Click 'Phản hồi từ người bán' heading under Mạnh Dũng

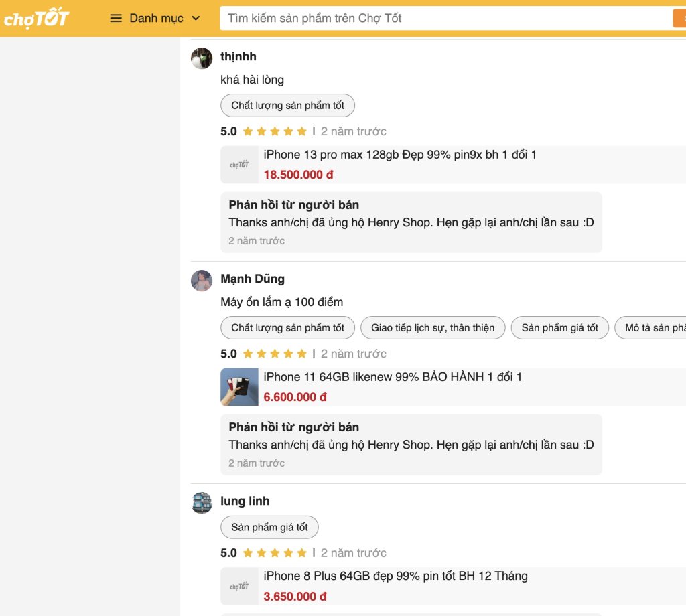294,427
